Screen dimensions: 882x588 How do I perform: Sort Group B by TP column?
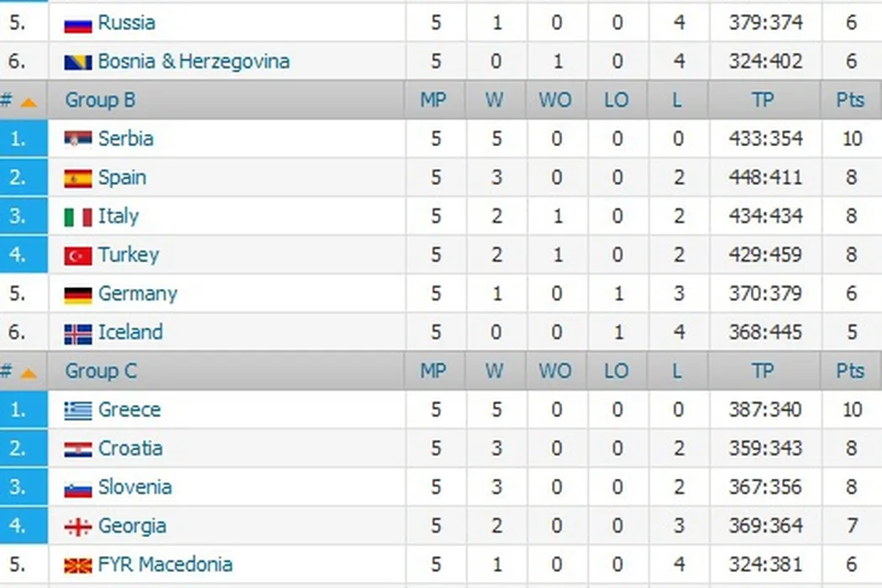[763, 100]
